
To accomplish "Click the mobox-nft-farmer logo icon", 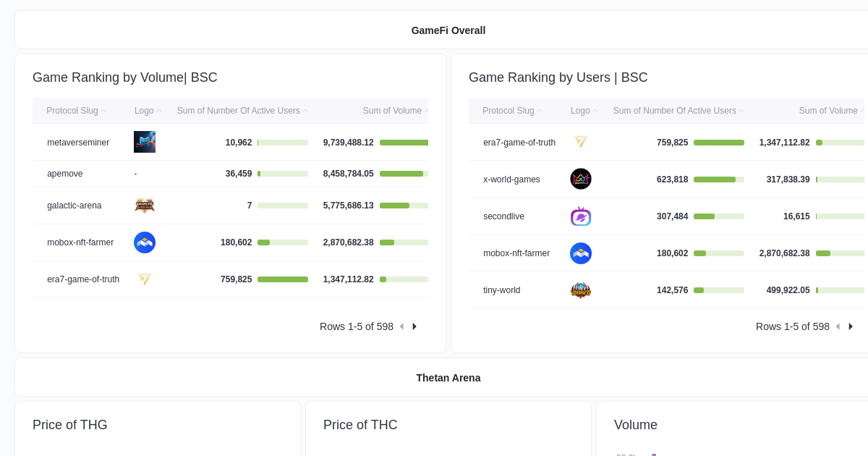I will (x=145, y=242).
